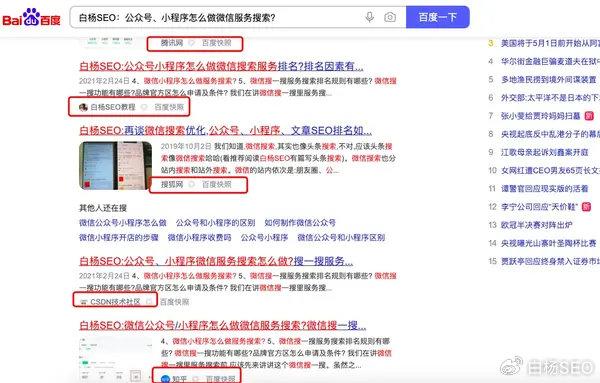The width and height of the screenshot is (600, 383).
Task: Click the 新 badge beside 李宁公司 topic
Action: (x=586, y=207)
